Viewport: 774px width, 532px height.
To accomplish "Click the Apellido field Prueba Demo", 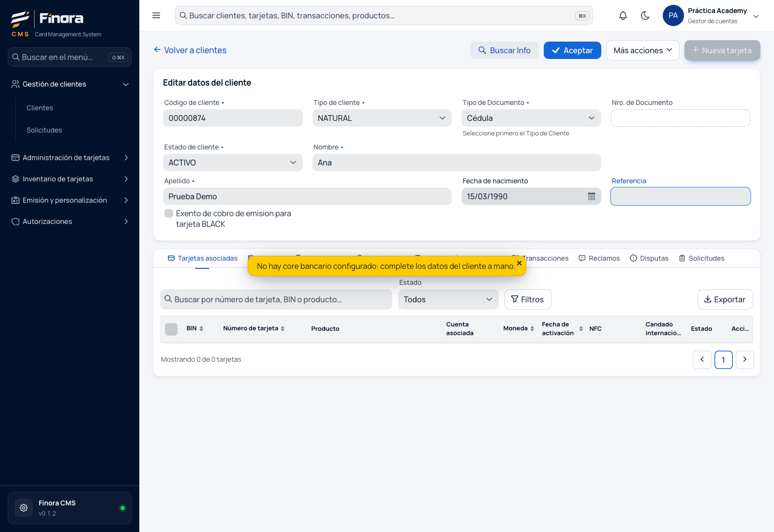I will pyautogui.click(x=307, y=196).
